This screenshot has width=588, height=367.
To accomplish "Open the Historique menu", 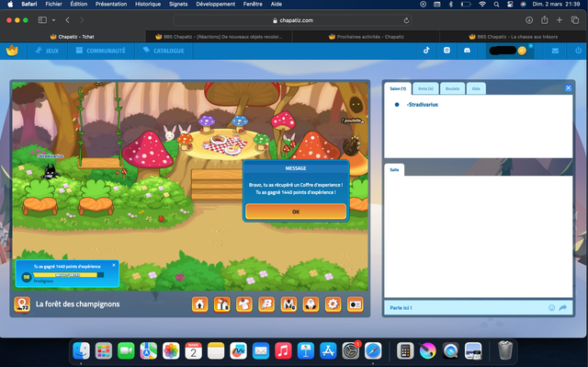I will tap(148, 4).
